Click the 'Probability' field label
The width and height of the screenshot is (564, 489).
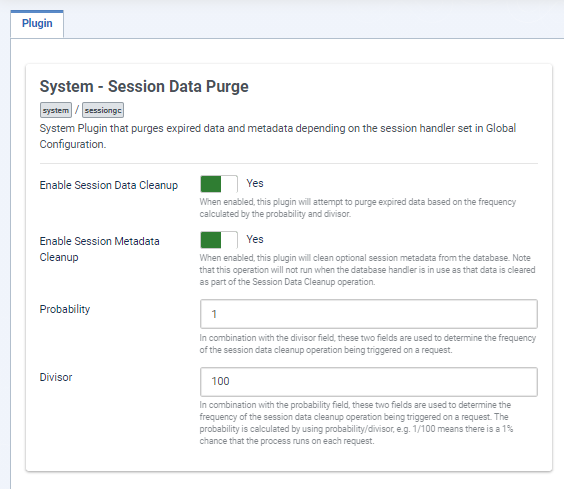coord(65,309)
